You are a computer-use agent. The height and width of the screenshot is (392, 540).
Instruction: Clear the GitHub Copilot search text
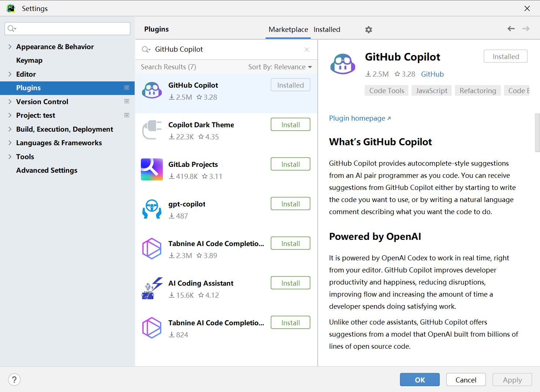[x=307, y=50]
